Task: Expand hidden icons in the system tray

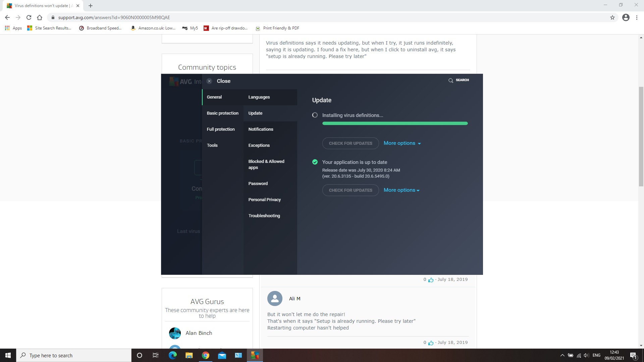Action: click(562, 355)
